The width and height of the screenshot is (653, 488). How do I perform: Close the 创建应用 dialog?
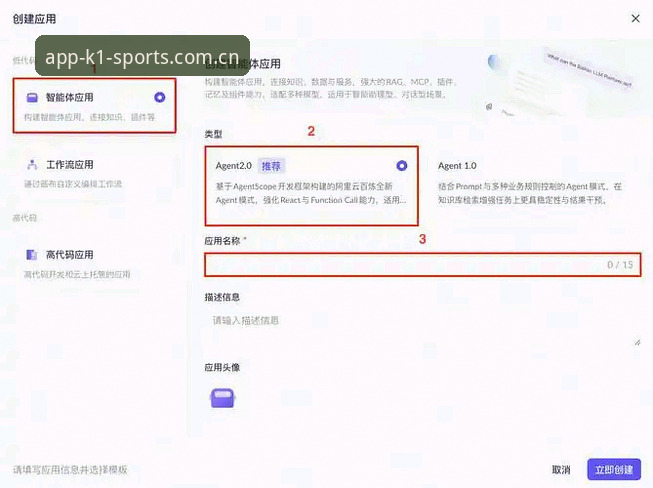(x=635, y=18)
